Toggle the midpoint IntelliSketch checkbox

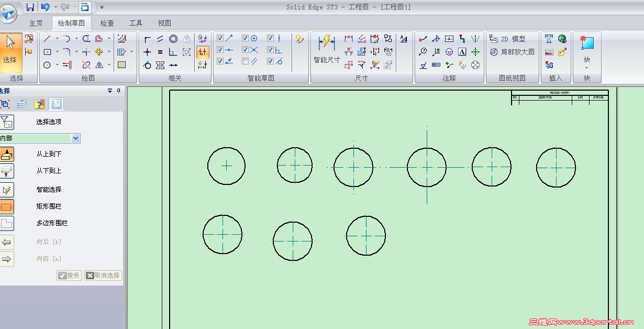tap(220, 49)
